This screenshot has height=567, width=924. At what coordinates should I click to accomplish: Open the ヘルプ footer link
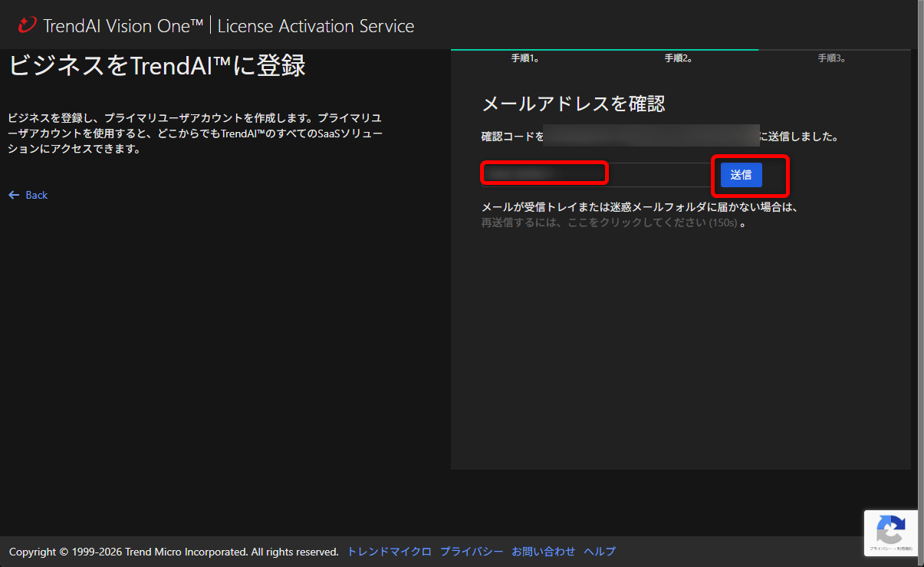(x=599, y=551)
